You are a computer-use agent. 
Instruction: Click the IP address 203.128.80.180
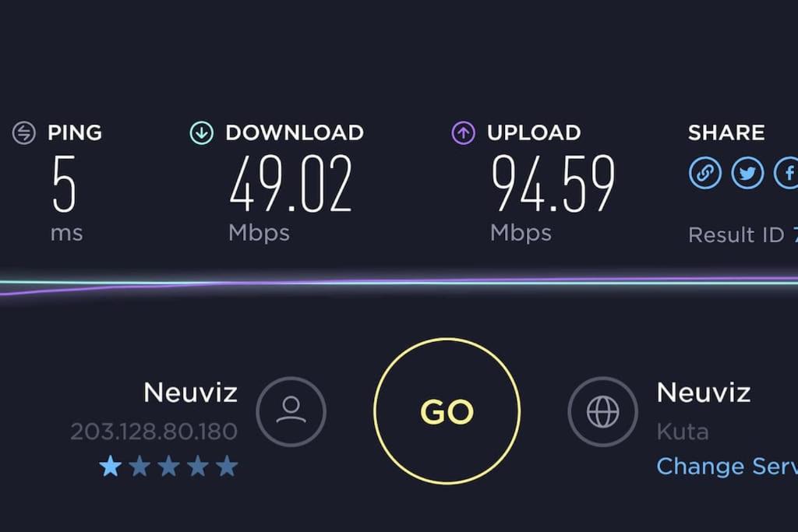(154, 432)
